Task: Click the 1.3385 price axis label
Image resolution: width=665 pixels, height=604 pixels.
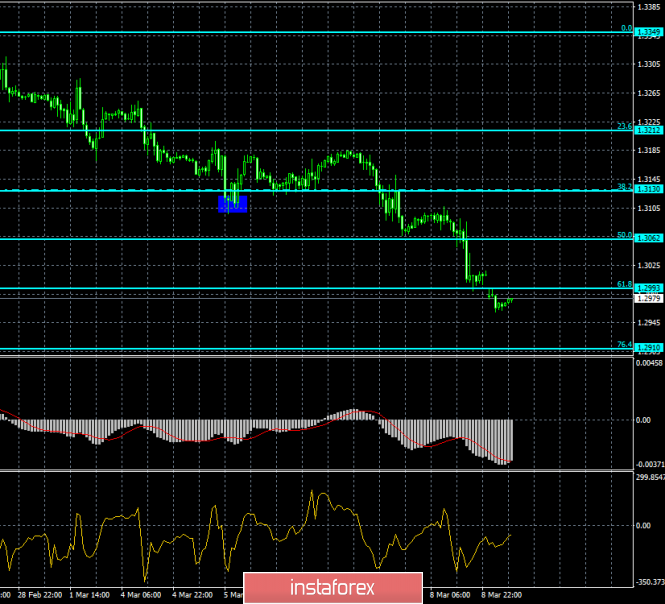Action: click(647, 7)
